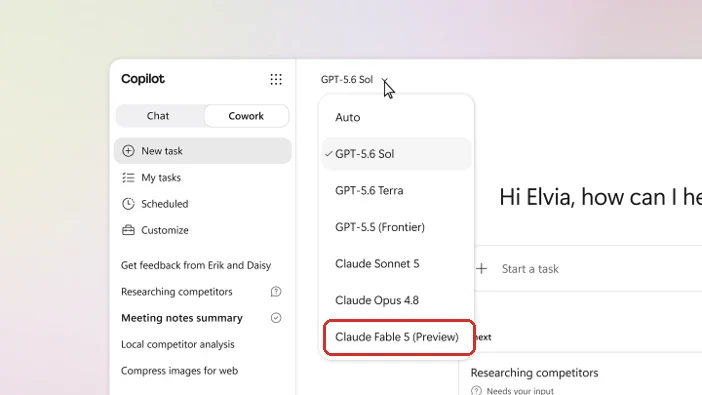Screen dimensions: 702x395
Task: Select the checked GPT-5.6 Sol option
Action: tap(397, 154)
